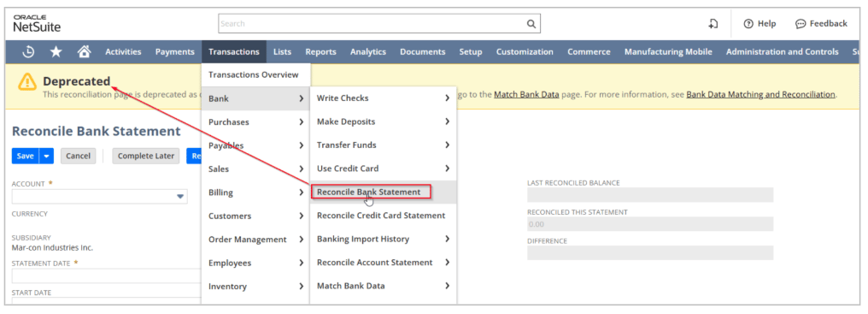868x314 pixels.
Task: Click the Reconciled This Statement field
Action: pos(650,224)
